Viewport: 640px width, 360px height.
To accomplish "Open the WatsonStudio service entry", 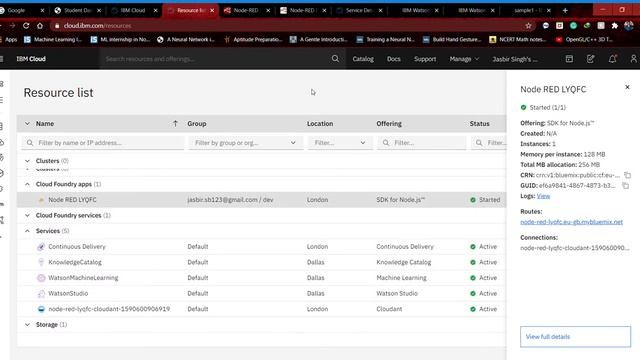I will (x=68, y=293).
